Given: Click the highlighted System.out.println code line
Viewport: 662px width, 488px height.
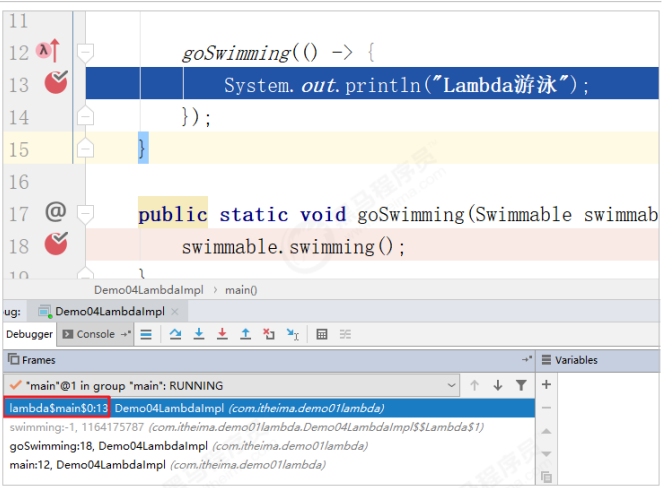Looking at the screenshot, I should pyautogui.click(x=372, y=83).
